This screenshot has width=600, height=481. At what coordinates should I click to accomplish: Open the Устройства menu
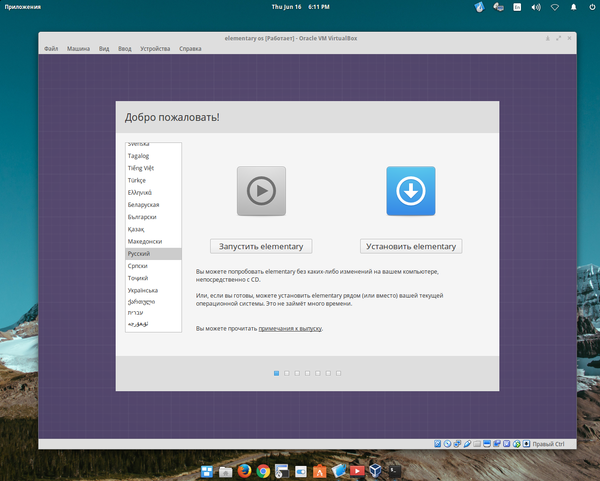(x=155, y=48)
